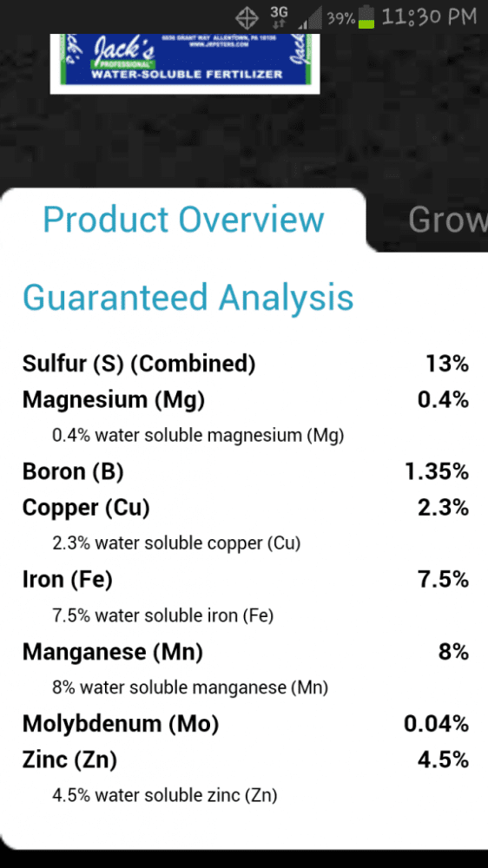Screen dimensions: 488x868
Task: Switch to the Grow tab
Action: pyautogui.click(x=447, y=220)
